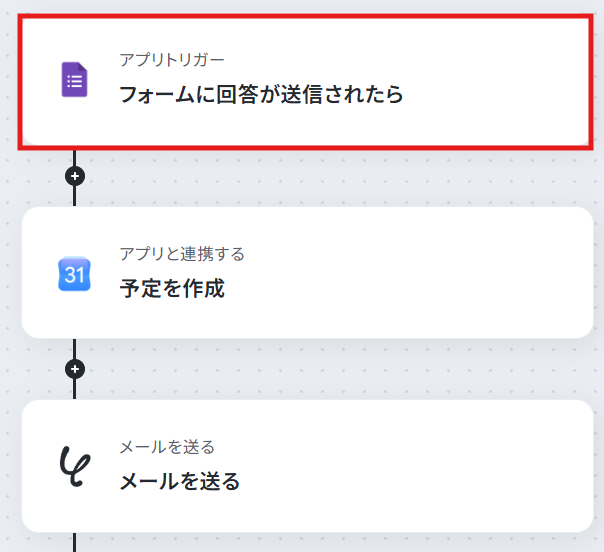This screenshot has height=552, width=604.
Task: Click the purple Google Forms icon
Action: pos(74,79)
